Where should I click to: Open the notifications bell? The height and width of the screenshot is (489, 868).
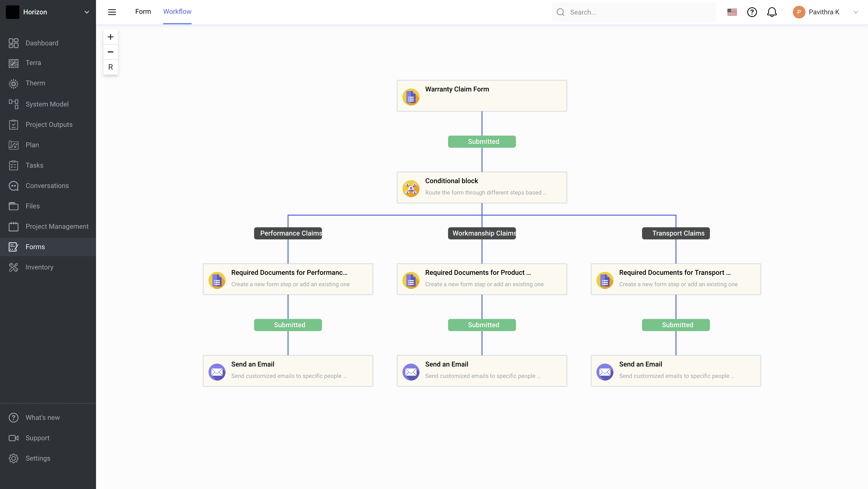click(x=772, y=12)
